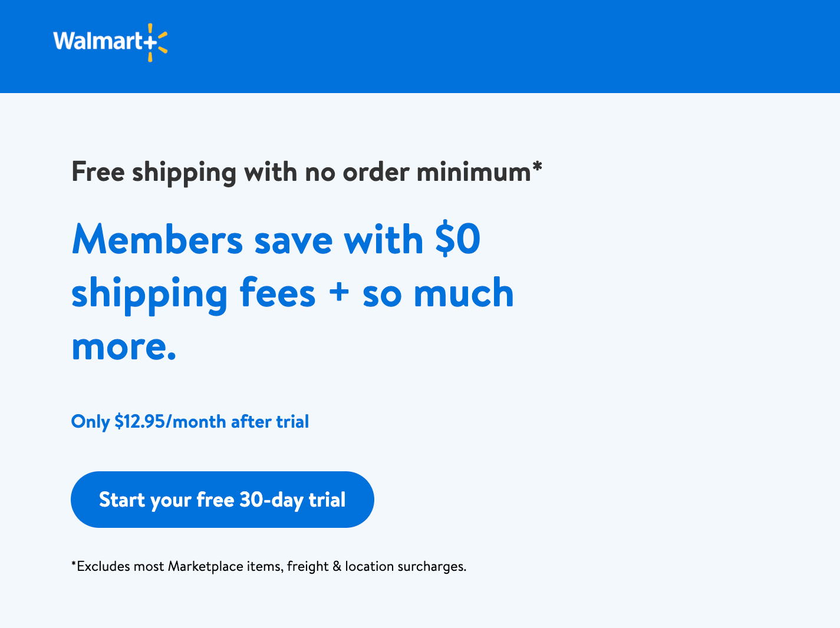Click the '+' symbol in the blue headline
This screenshot has width=840, height=628.
[x=339, y=293]
